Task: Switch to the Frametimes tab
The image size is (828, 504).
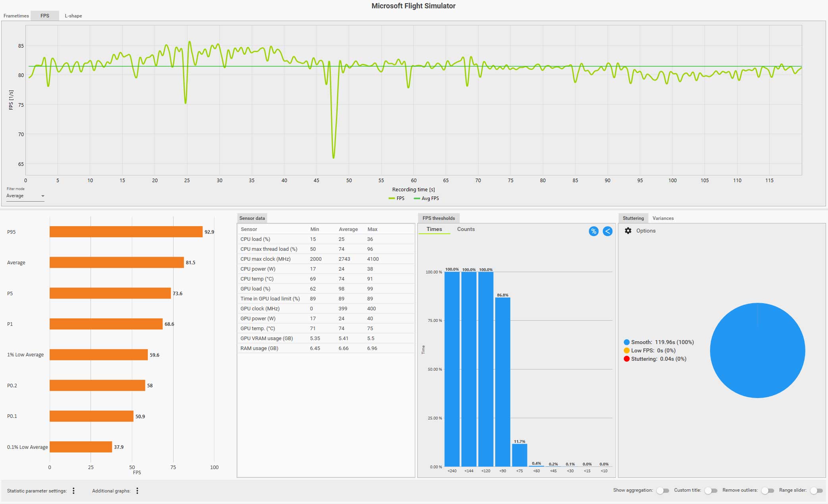Action: (16, 16)
